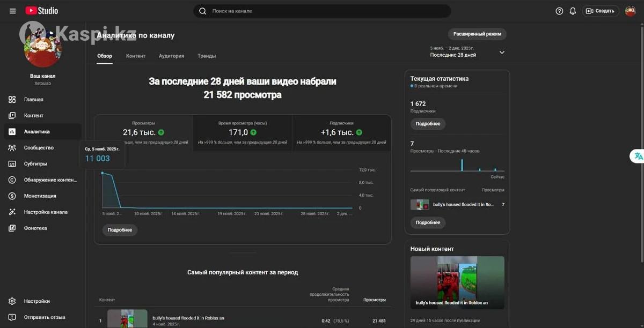Switch to the Тренды tab
644x328 pixels.
206,56
